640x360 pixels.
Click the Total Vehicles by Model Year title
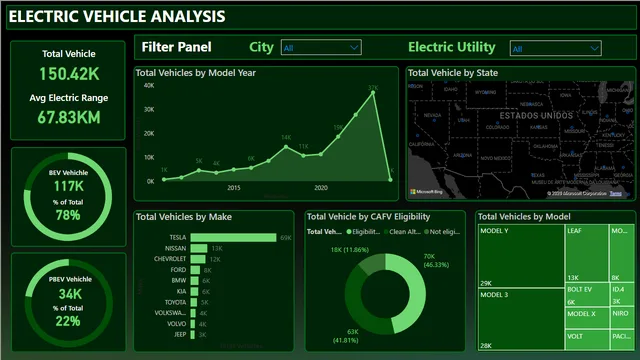pyautogui.click(x=196, y=73)
